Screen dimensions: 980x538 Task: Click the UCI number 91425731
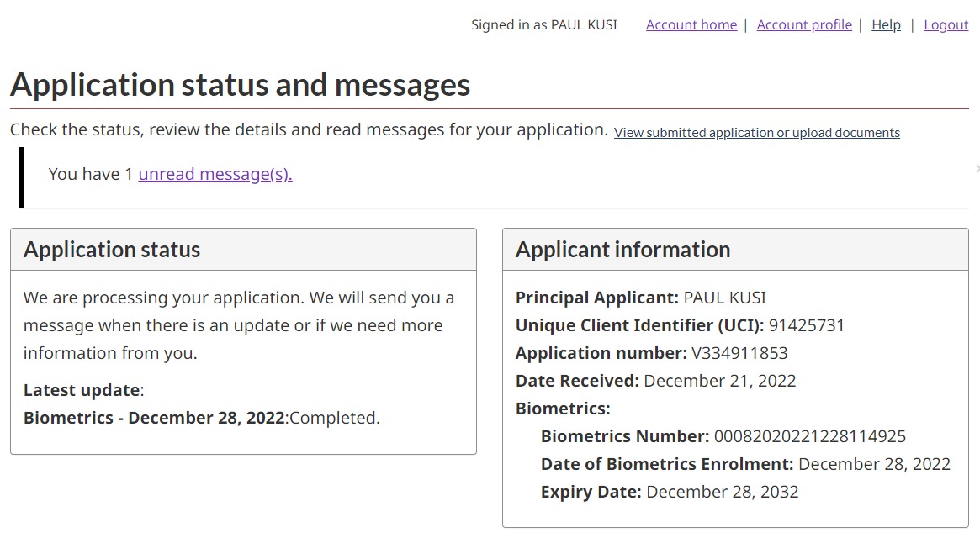click(806, 325)
